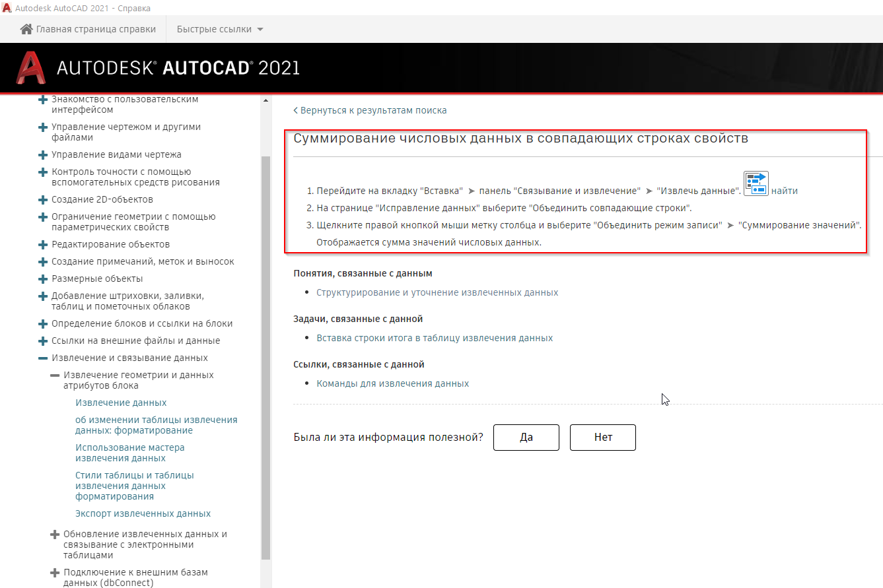
Task: Expand Управление чертежом и другими файлами
Action: tap(43, 127)
